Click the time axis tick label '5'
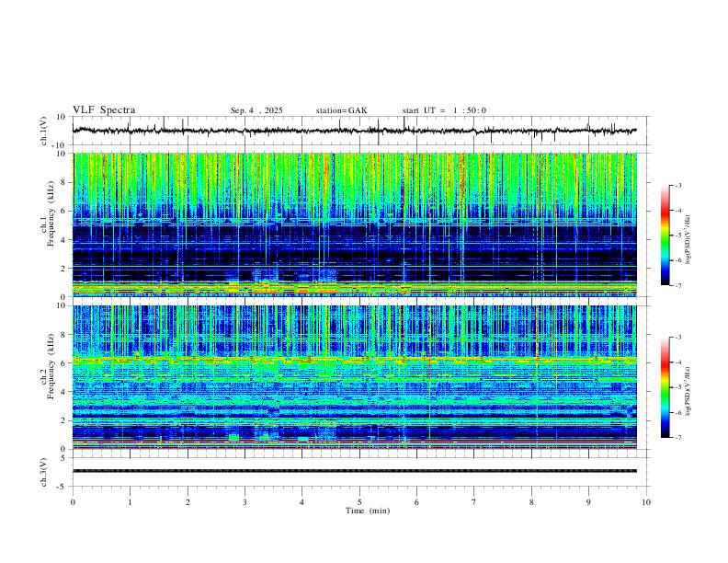 click(359, 502)
